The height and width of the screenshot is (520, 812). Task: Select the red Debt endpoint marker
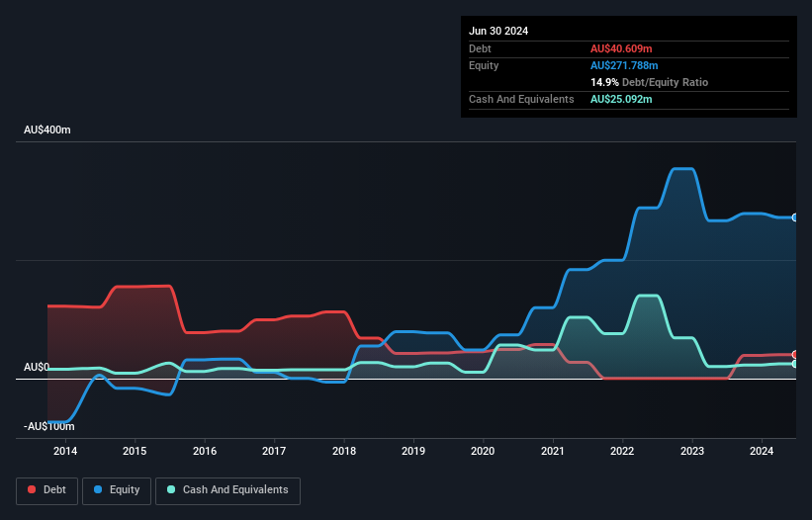click(795, 355)
